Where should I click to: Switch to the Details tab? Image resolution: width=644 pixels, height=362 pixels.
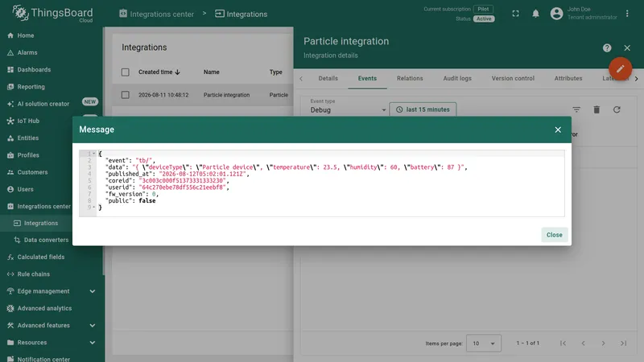point(328,78)
